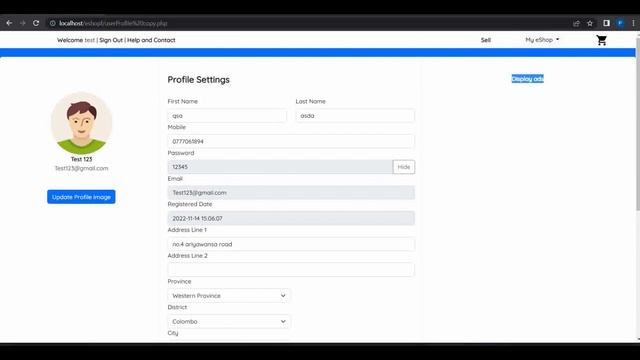Go back using browser back arrow
Image resolution: width=640 pixels, height=360 pixels.
click(x=9, y=23)
